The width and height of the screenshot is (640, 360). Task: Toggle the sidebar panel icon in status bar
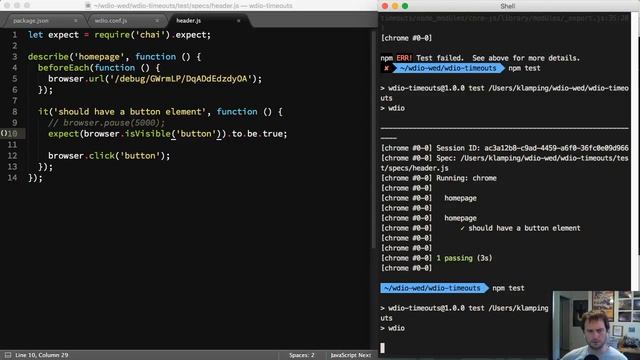pos(8,355)
